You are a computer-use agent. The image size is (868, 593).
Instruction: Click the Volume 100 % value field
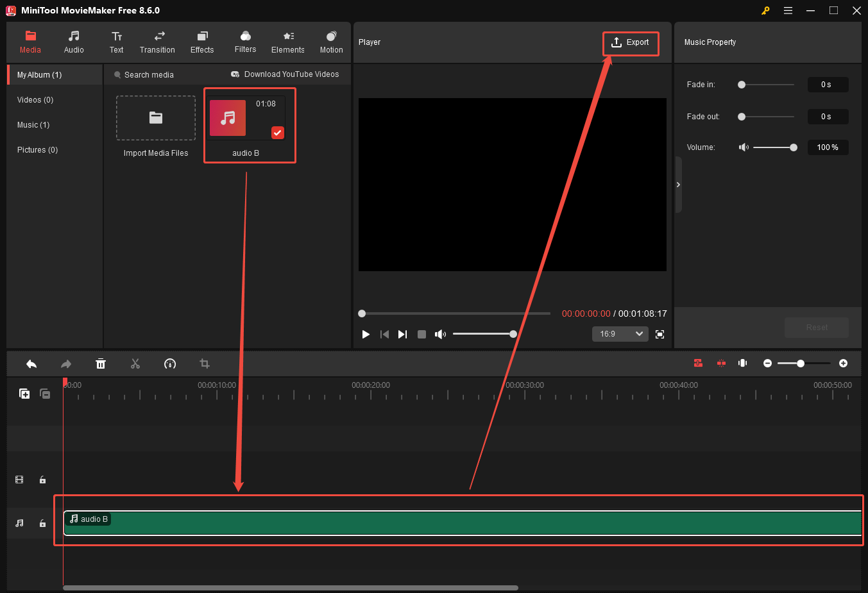click(x=828, y=147)
